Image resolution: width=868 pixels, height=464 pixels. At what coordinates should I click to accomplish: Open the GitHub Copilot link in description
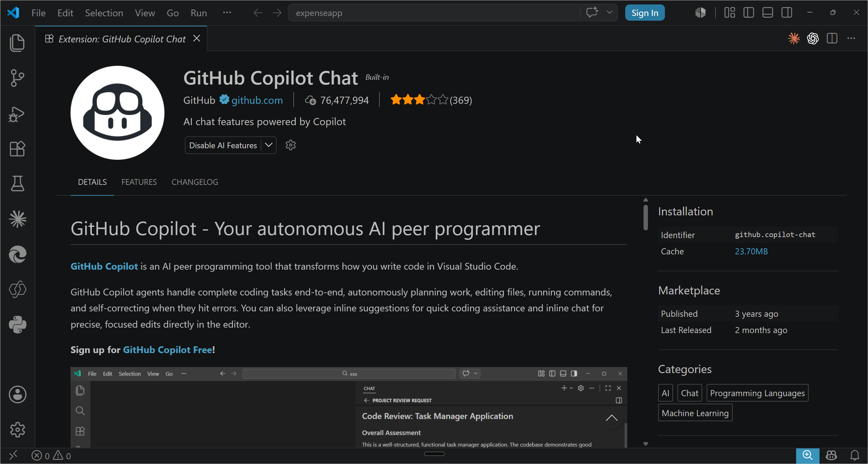(x=104, y=266)
